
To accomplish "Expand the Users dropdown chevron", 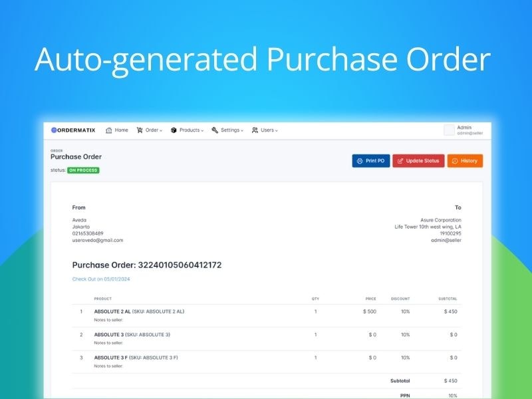I will pyautogui.click(x=276, y=130).
